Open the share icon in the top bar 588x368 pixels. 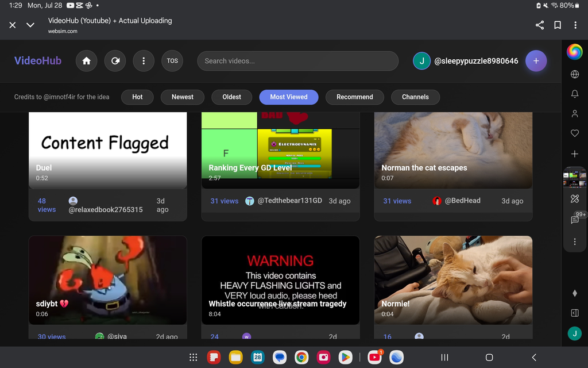tap(539, 25)
